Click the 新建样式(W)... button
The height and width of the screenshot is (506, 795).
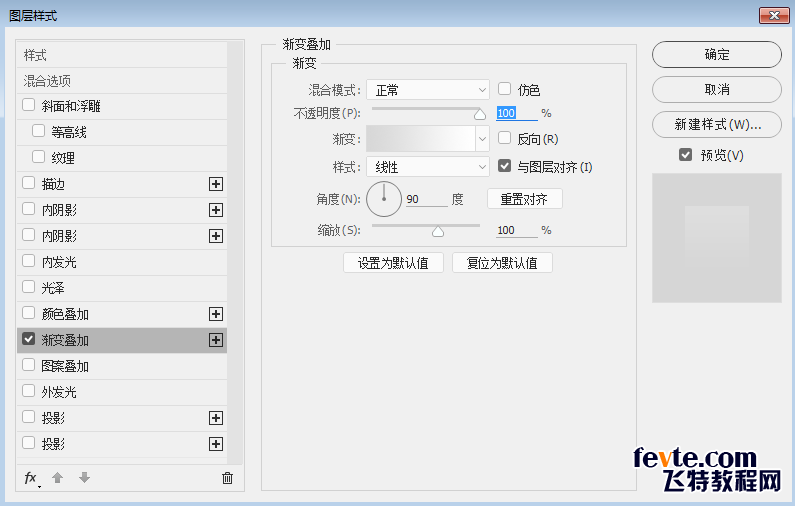click(716, 124)
